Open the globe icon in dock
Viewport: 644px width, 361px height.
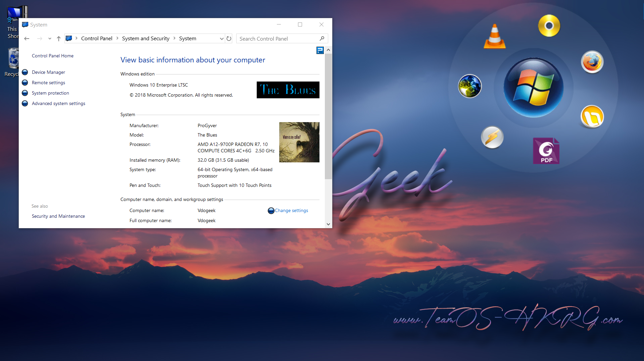(x=470, y=86)
